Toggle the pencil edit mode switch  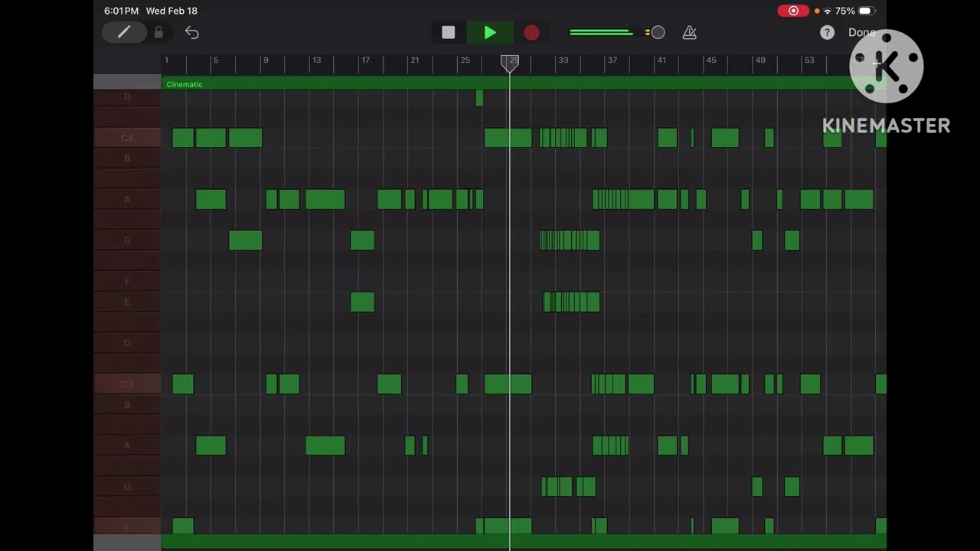tap(124, 32)
